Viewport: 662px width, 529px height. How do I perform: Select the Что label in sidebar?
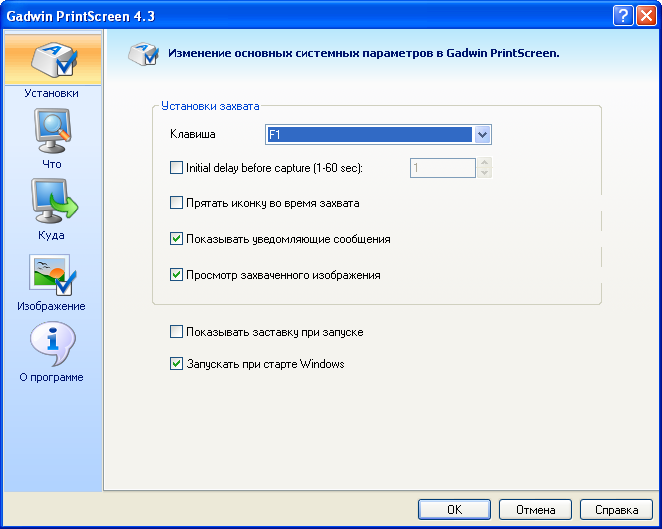(52, 164)
